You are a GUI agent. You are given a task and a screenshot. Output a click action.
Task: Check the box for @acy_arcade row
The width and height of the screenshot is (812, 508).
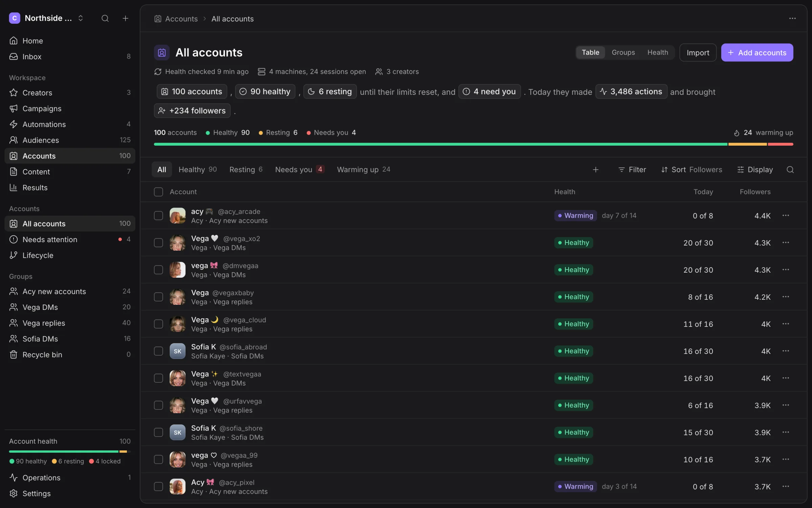(158, 215)
